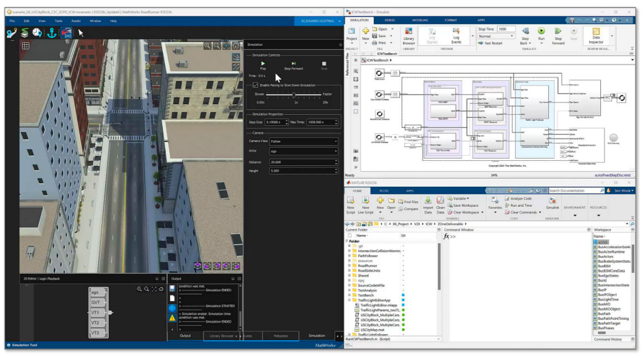The height and width of the screenshot is (358, 644).
Task: Click Clean Data in MATLAB toolstrip
Action: point(440,205)
